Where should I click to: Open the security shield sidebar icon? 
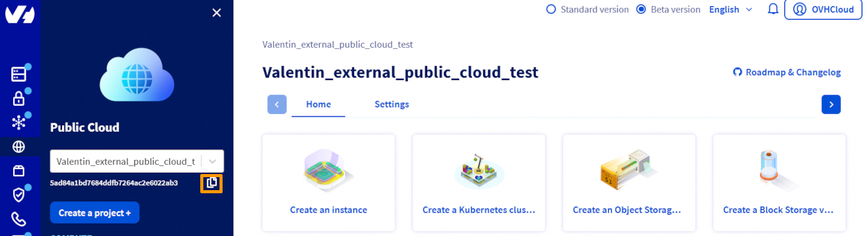(x=19, y=195)
